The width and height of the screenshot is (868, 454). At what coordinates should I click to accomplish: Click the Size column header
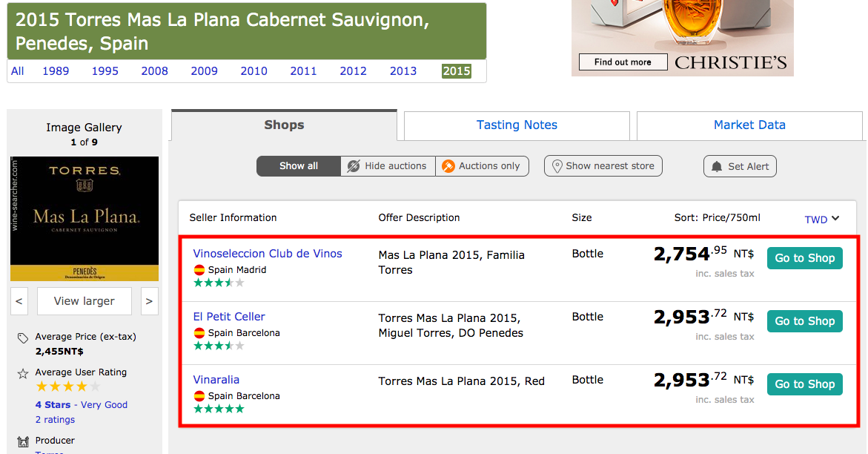(x=582, y=218)
